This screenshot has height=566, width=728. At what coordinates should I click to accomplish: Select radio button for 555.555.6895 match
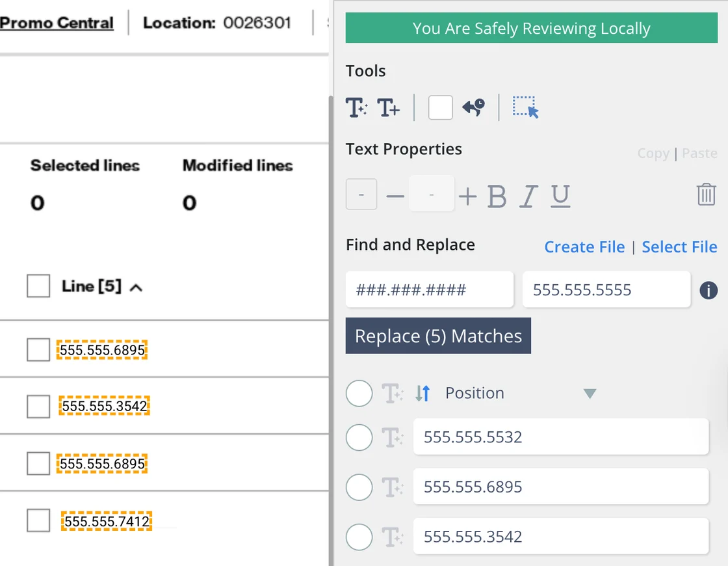pos(359,487)
